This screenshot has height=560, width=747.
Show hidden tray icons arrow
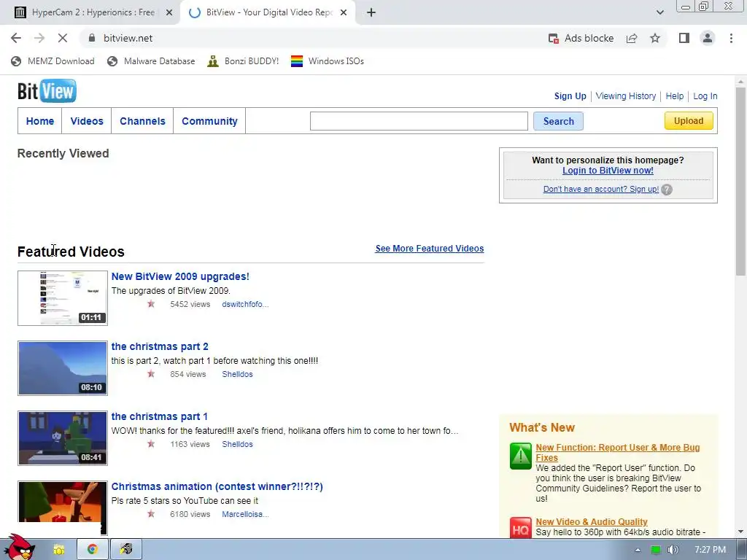point(638,550)
